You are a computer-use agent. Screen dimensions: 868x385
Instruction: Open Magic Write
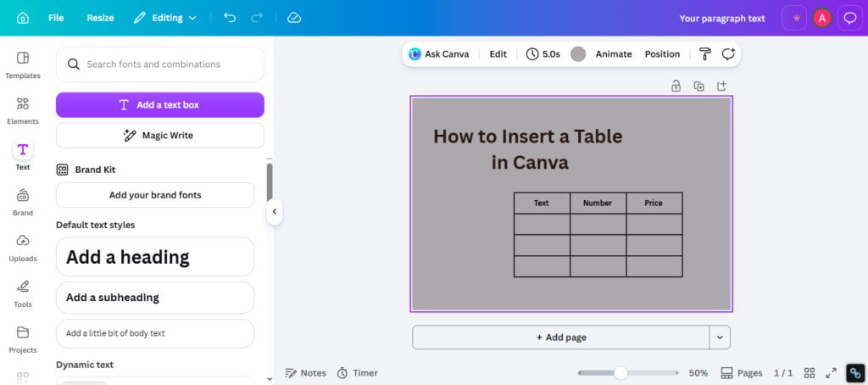160,135
